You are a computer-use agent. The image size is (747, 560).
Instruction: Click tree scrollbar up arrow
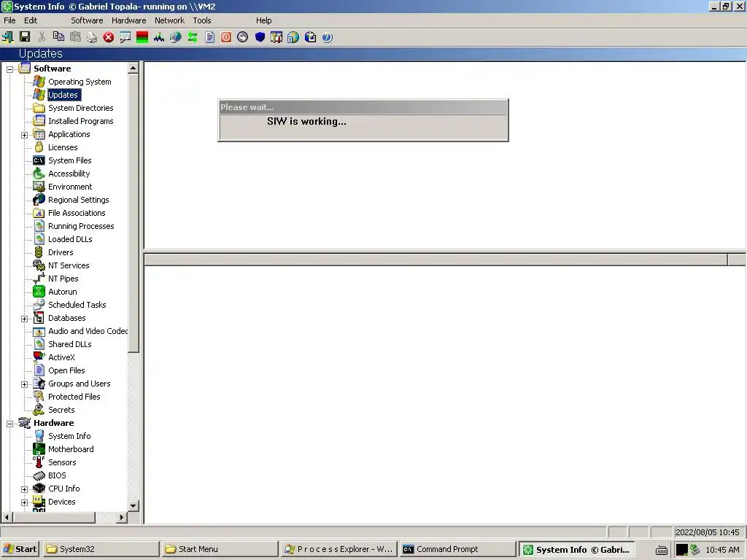(133, 69)
